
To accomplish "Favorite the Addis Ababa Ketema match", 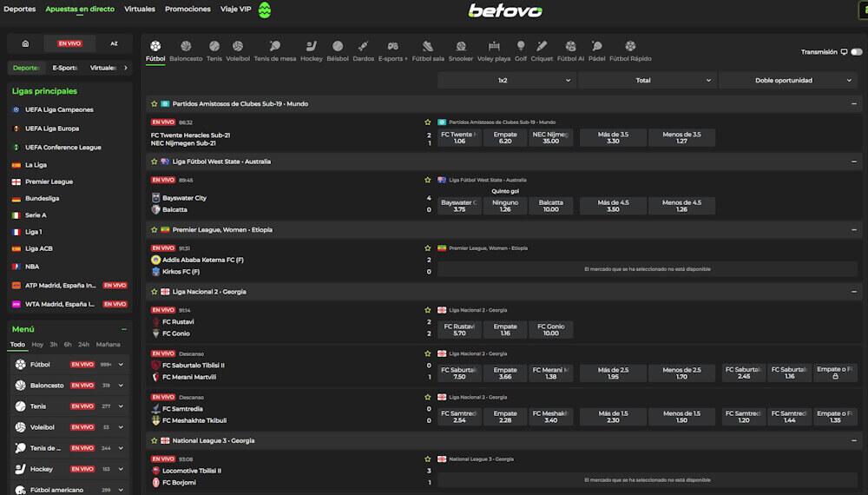I will [427, 248].
